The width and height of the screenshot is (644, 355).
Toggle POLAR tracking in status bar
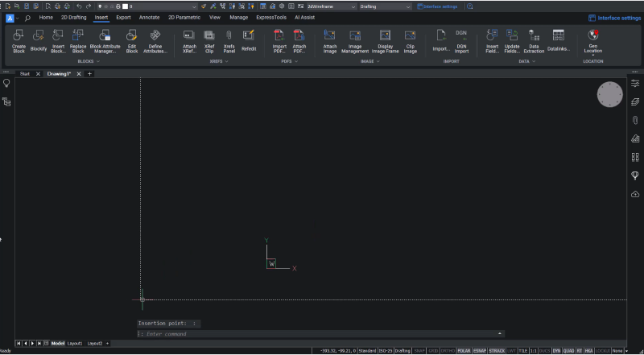pos(464,351)
